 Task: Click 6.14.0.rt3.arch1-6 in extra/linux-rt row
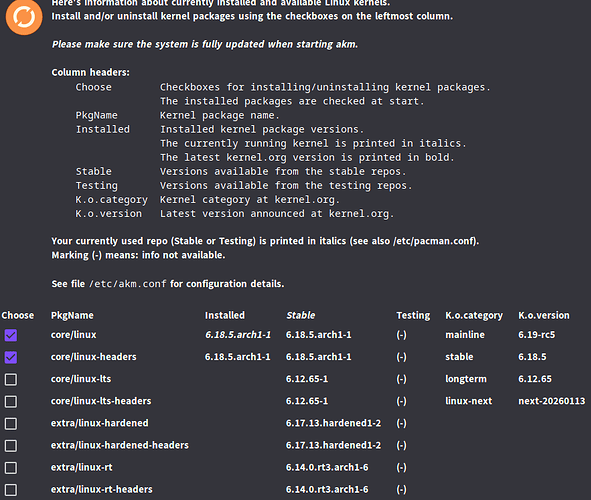click(x=327, y=467)
